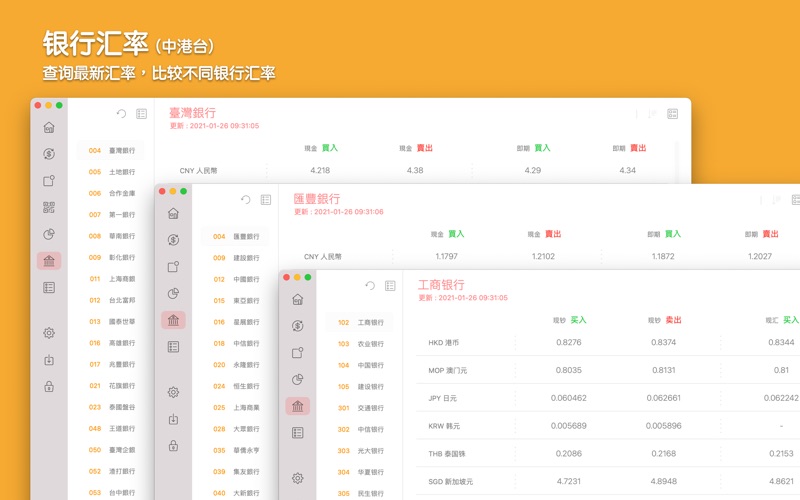
Task: Select 301 交通银行 in bank list
Action: tap(360, 408)
